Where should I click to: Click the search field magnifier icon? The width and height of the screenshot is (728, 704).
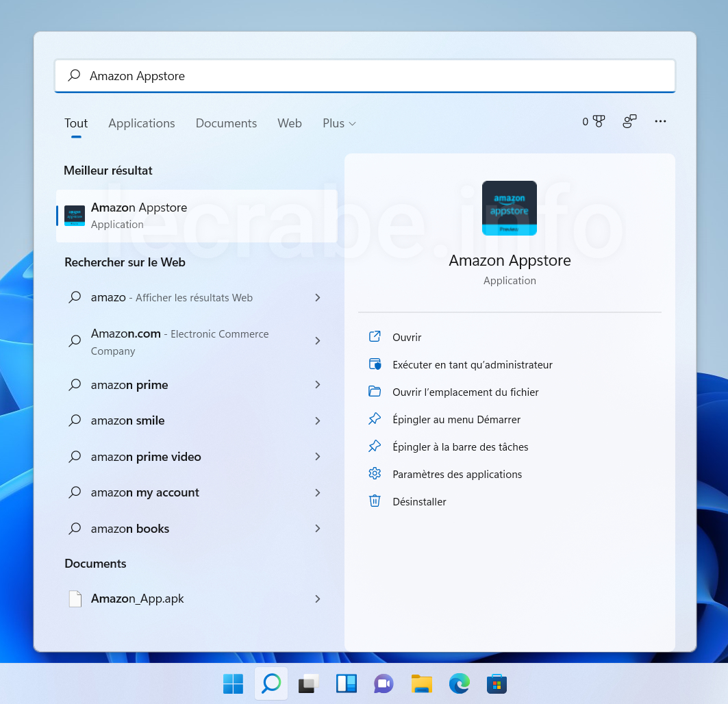[x=74, y=75]
